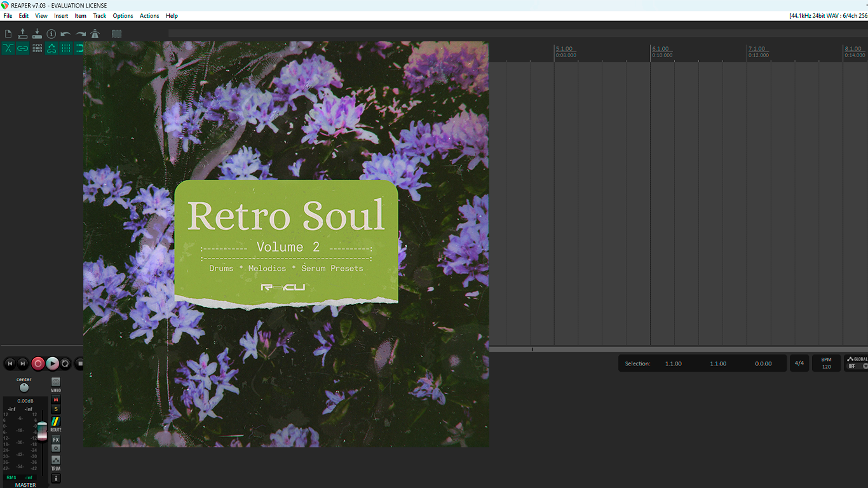Click the New project icon
The image size is (868, 488).
[x=8, y=34]
